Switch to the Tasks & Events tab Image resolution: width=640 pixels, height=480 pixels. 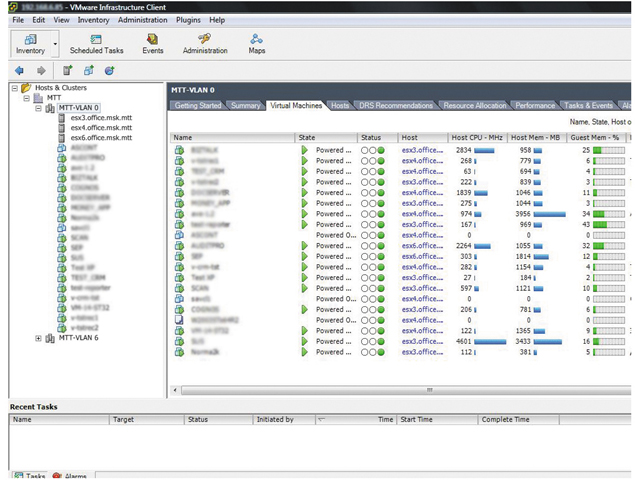pos(588,105)
